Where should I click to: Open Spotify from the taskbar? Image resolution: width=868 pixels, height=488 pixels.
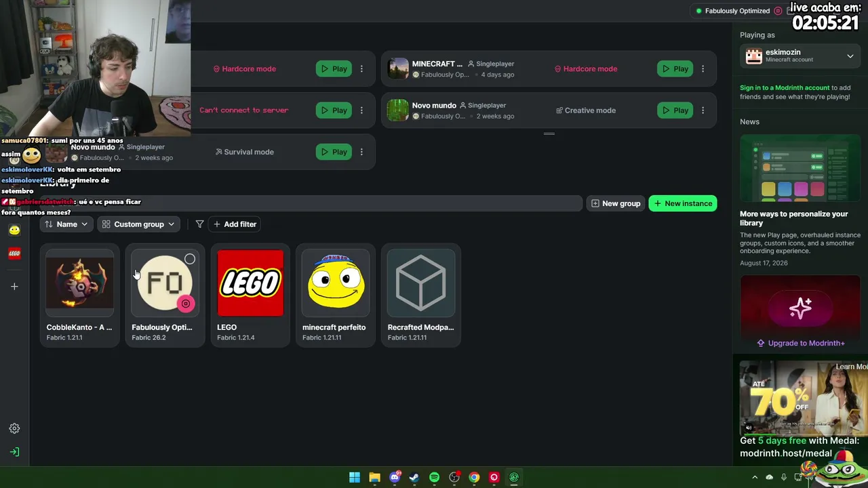[x=434, y=477]
